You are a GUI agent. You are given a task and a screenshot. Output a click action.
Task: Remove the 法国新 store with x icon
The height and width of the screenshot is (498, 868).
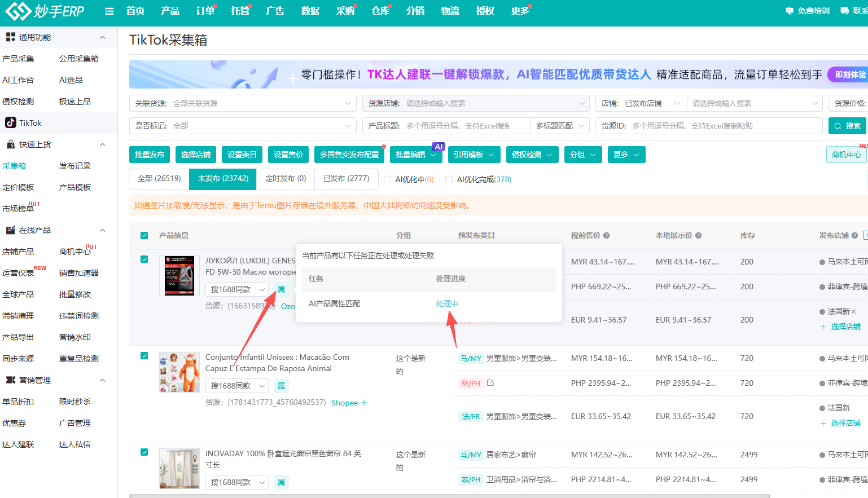click(x=853, y=312)
